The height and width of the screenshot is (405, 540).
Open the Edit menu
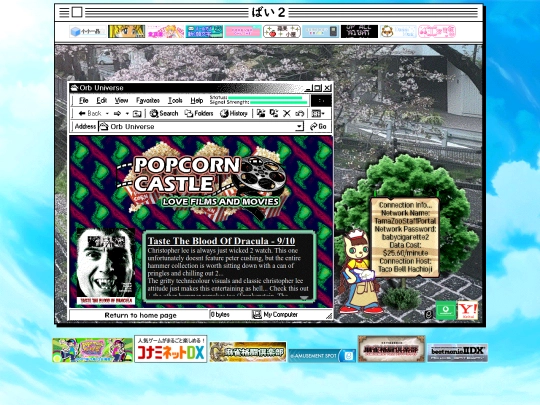[x=101, y=101]
